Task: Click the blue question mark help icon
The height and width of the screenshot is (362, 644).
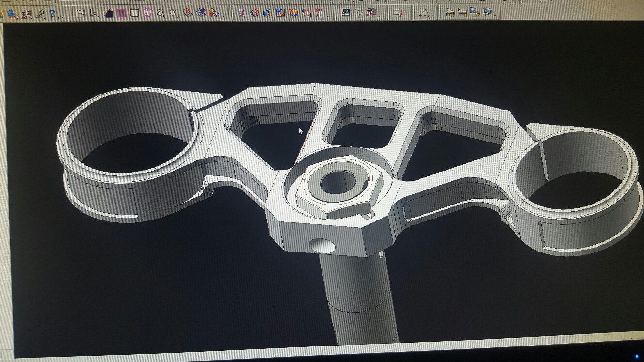Action: (52, 14)
